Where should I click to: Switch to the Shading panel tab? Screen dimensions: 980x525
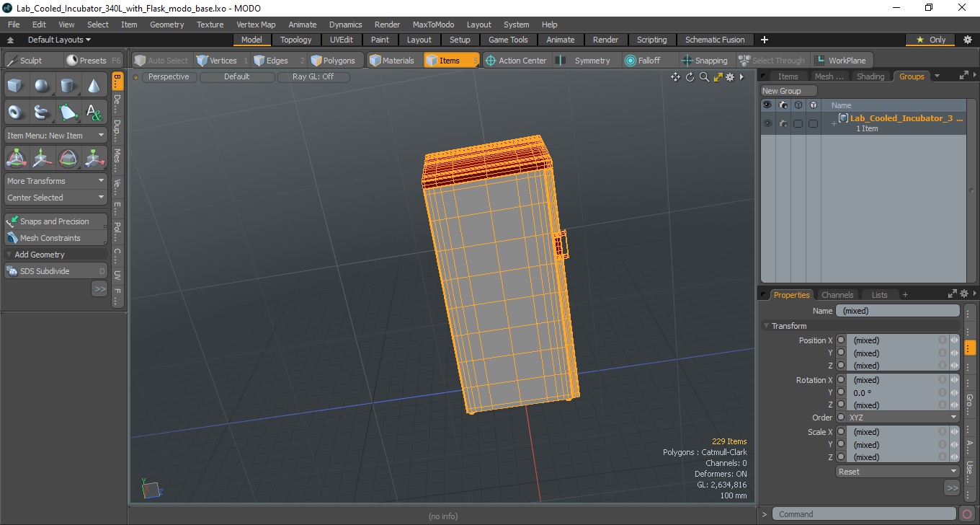pos(870,76)
